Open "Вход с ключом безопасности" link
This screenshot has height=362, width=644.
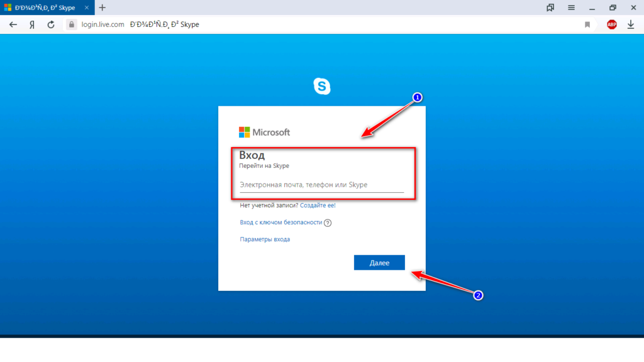(x=280, y=222)
